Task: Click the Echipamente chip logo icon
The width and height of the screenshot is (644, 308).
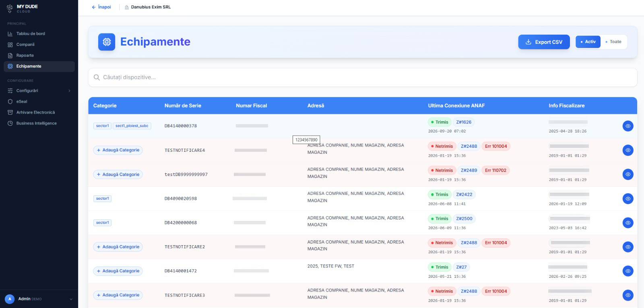Action: pyautogui.click(x=107, y=42)
